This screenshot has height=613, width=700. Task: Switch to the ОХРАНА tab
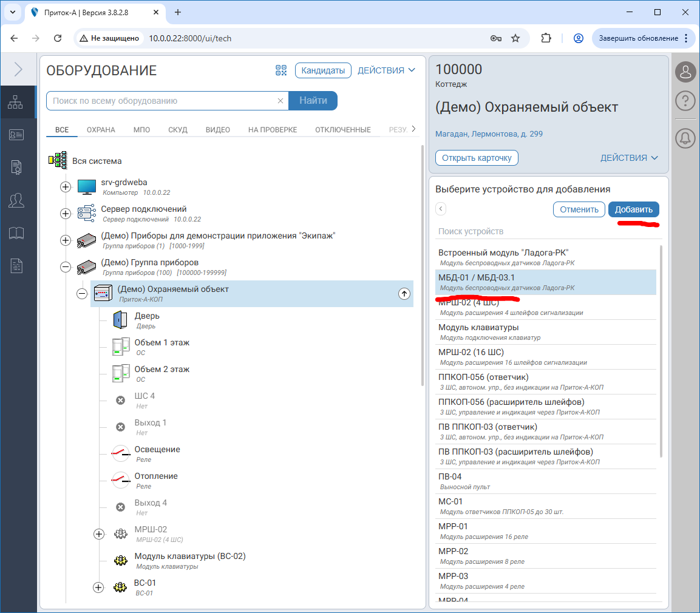[x=101, y=130]
